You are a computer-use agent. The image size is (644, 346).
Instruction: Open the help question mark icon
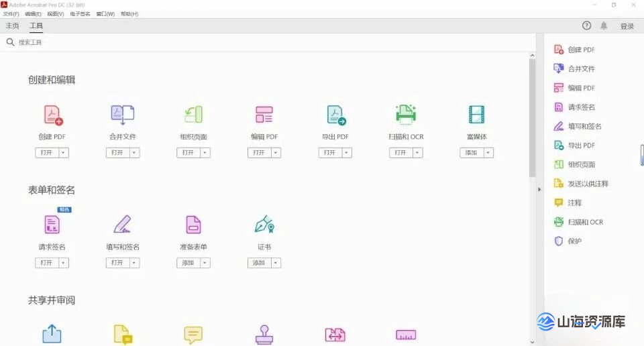[586, 26]
